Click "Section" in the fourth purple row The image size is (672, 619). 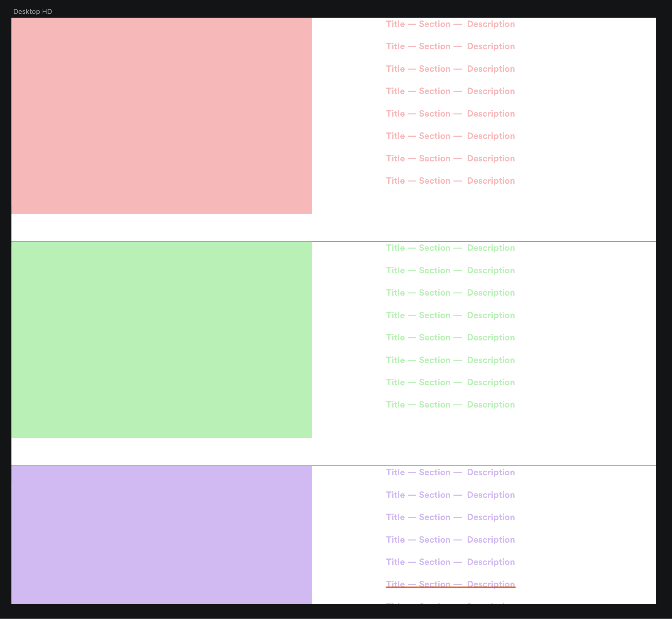pos(434,540)
